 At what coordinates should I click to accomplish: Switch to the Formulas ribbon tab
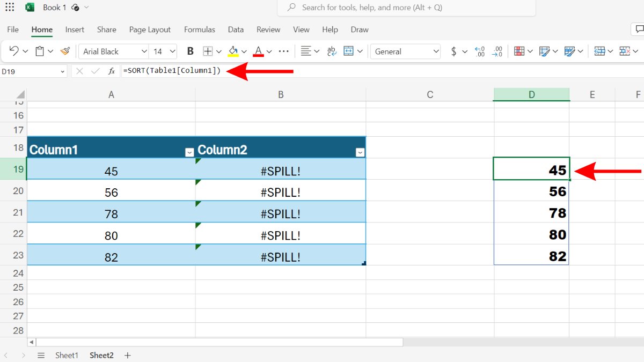[199, 29]
